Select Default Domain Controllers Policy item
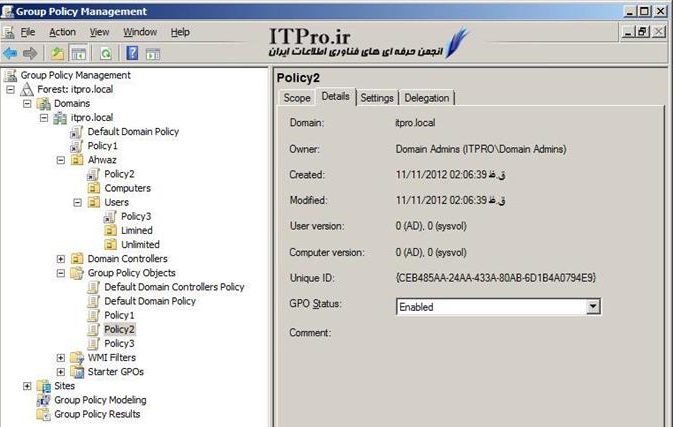 click(x=174, y=287)
